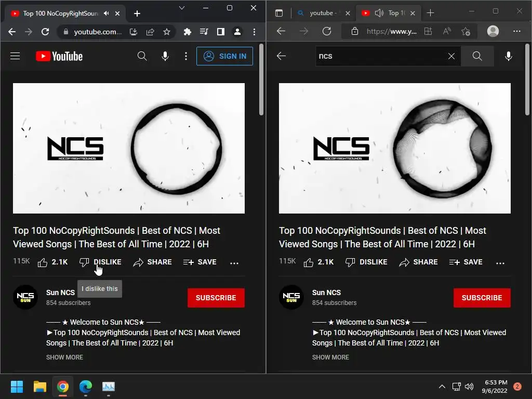Expand SHOW MORE description in Chrome window
Screen dimensions: 532x399
tap(64, 357)
